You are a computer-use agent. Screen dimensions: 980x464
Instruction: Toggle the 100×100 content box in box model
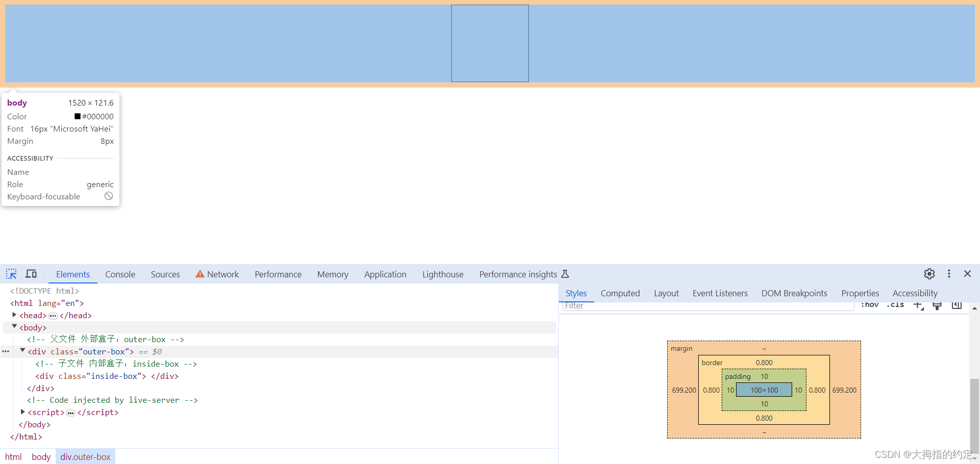(x=764, y=390)
